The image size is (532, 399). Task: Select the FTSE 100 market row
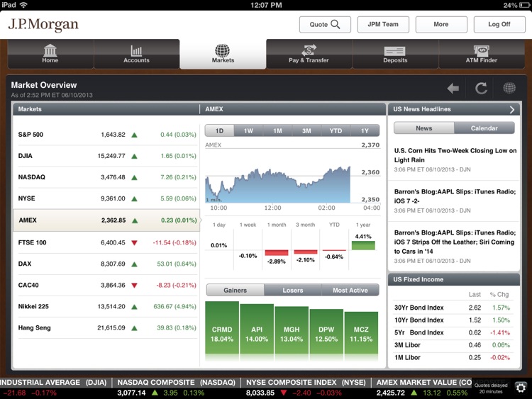(x=106, y=242)
